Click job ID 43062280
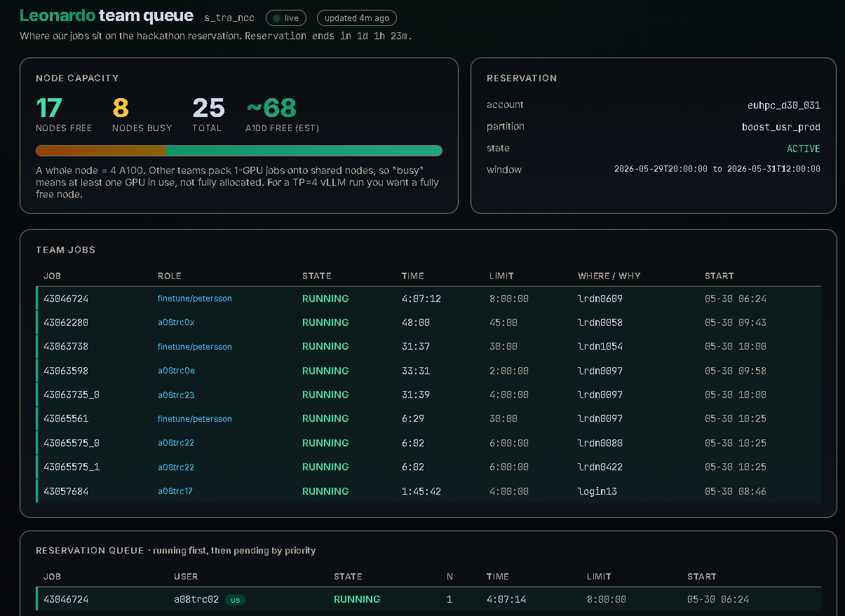 pos(66,322)
